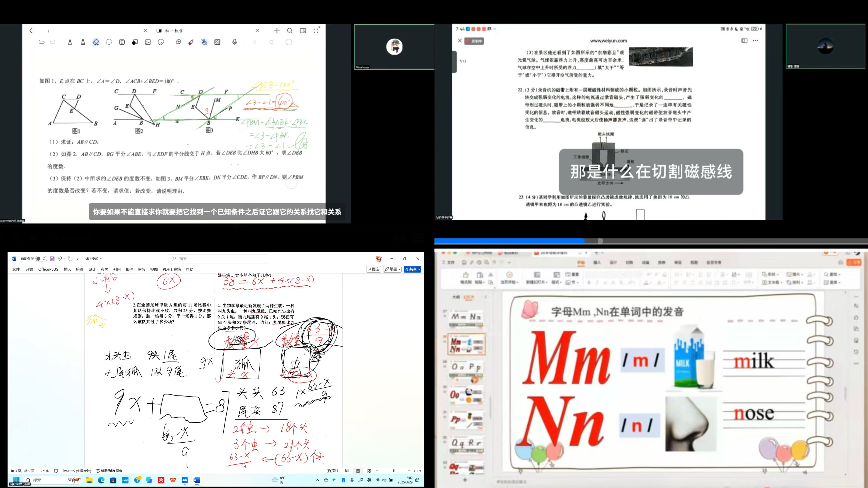Screen dimensions: 868x488
Task: Click the 录制中 recording button
Action: pos(474,41)
